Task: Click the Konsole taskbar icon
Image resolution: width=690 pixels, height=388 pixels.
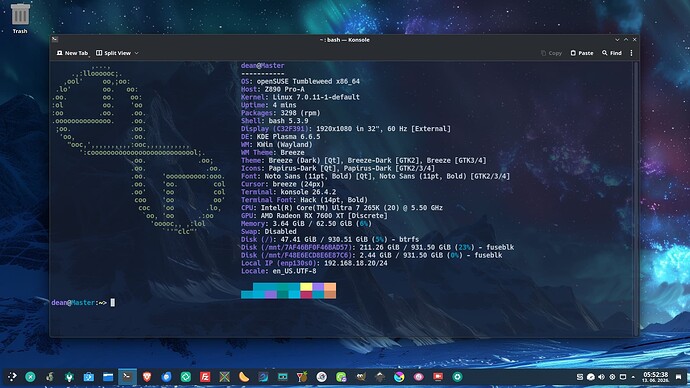Action: [127, 377]
